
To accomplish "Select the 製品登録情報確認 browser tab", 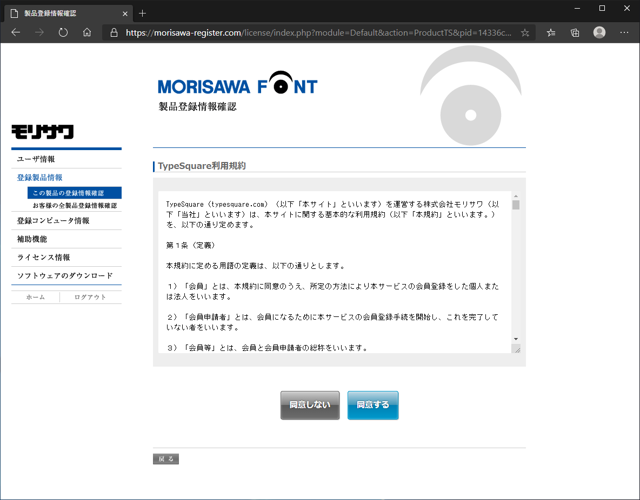I will coord(67,13).
